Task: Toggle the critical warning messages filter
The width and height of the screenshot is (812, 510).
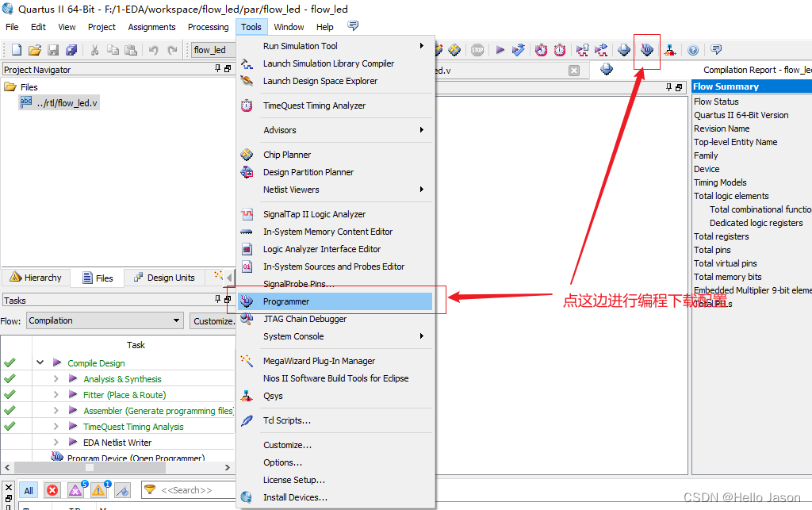Action: [75, 490]
